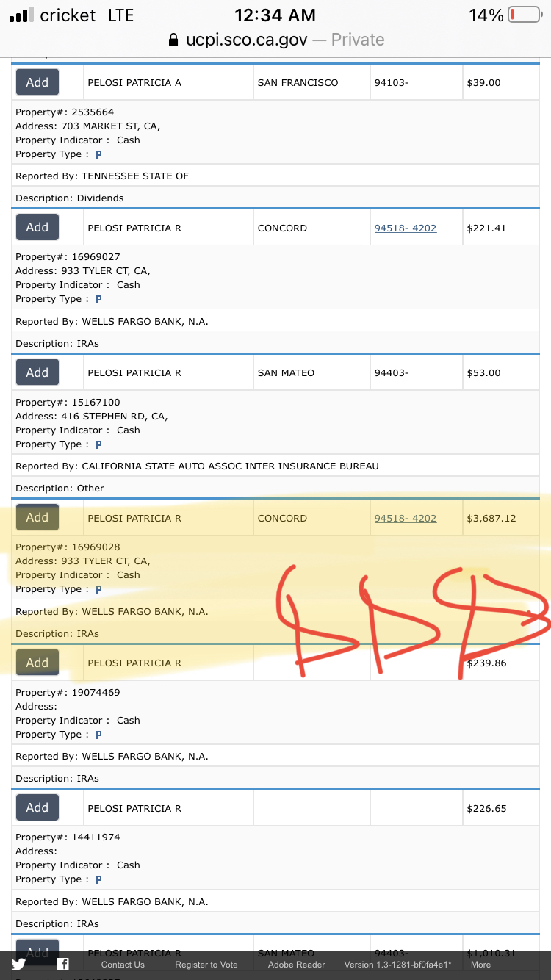Image resolution: width=551 pixels, height=980 pixels.
Task: Select 94403- zip in the $53.00 row
Action: (392, 372)
